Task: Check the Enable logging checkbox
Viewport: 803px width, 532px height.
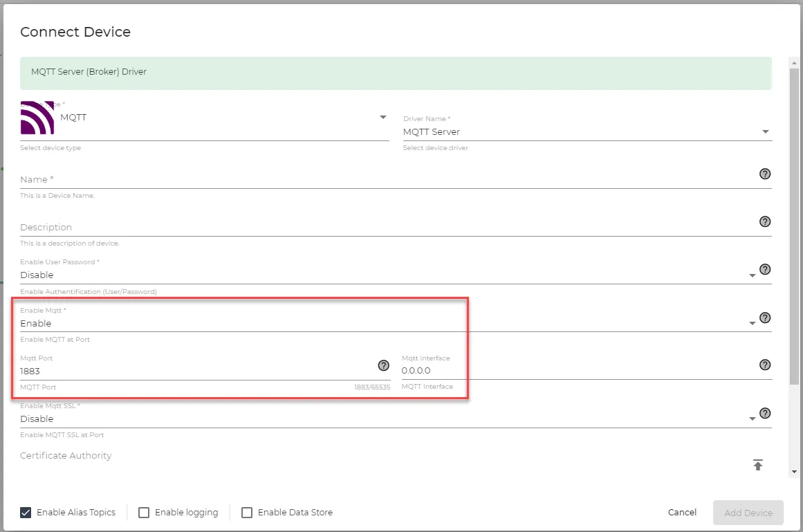Action: (x=144, y=513)
